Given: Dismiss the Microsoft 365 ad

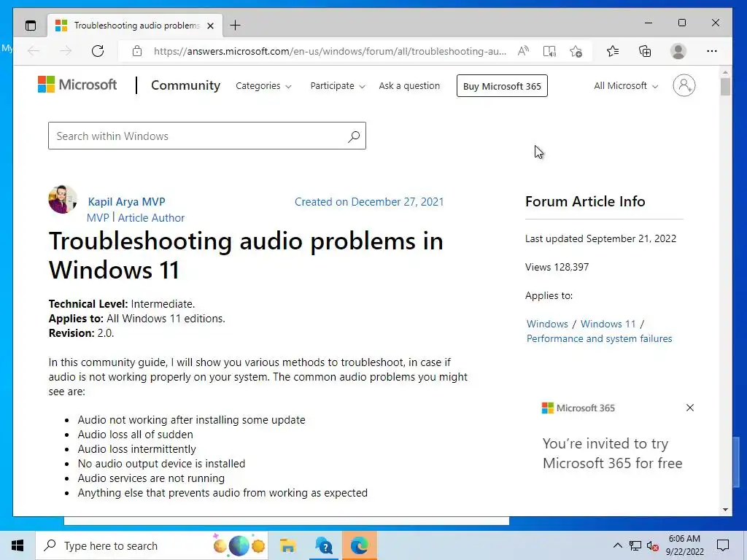Looking at the screenshot, I should (690, 408).
